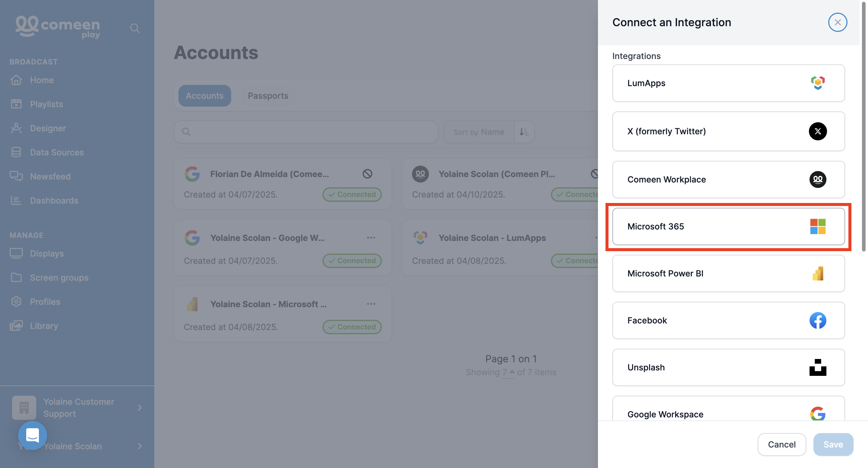Click the Comeen Workplace logo icon
This screenshot has width=868, height=468.
coord(817,179)
